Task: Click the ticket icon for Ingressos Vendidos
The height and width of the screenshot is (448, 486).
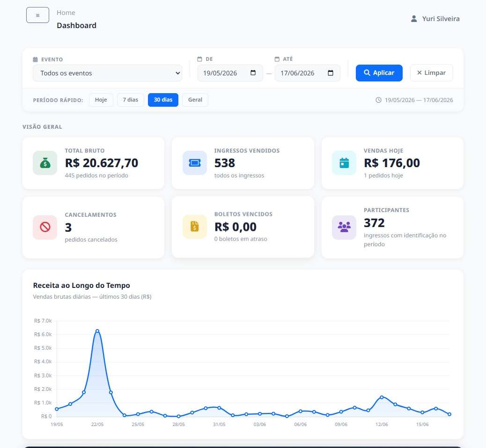Action: pyautogui.click(x=195, y=163)
